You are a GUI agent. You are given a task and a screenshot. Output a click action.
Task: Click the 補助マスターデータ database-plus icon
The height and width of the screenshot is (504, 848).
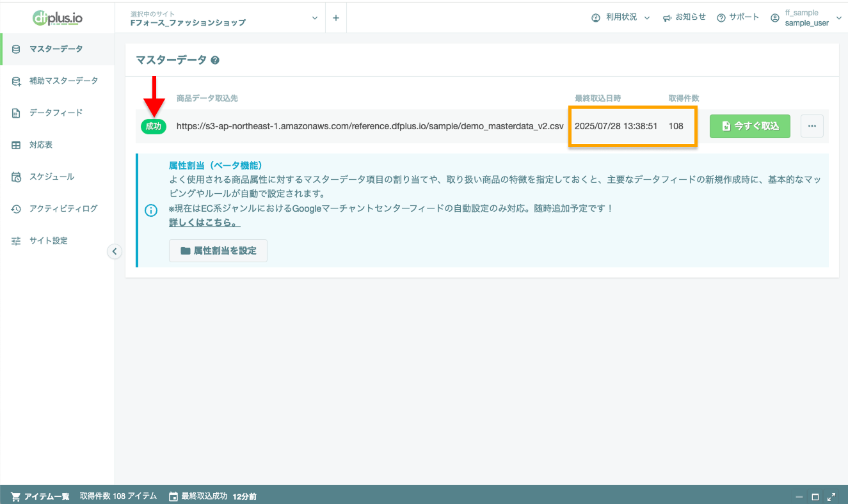[16, 81]
